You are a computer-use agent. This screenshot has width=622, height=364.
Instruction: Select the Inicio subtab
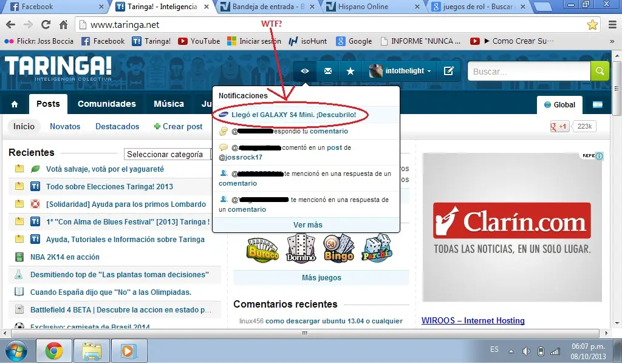pos(24,126)
